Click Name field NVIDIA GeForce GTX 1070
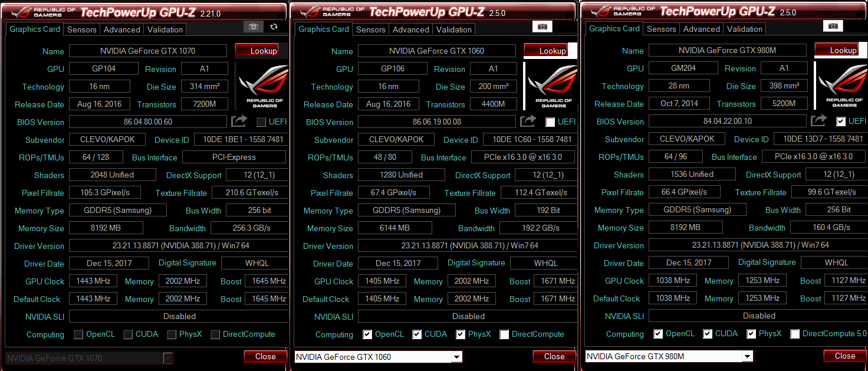 [148, 51]
